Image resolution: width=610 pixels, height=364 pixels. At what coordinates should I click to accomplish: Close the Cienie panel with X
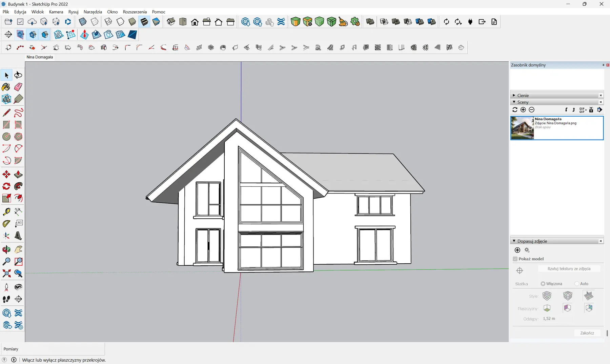(601, 96)
